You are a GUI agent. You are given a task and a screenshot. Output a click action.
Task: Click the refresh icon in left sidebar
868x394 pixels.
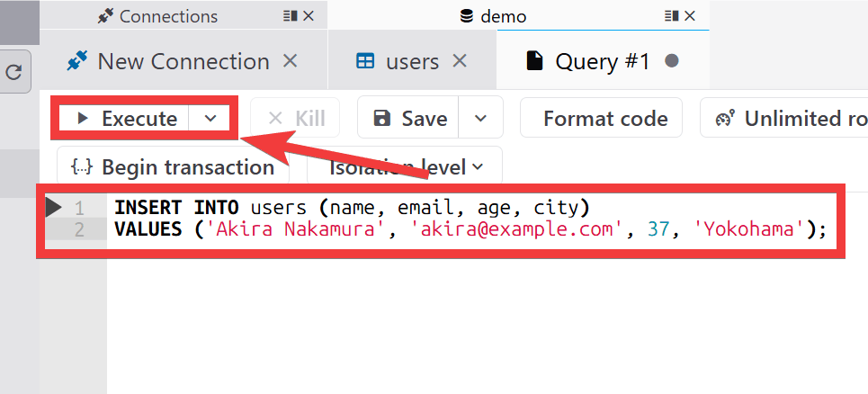pyautogui.click(x=13, y=71)
